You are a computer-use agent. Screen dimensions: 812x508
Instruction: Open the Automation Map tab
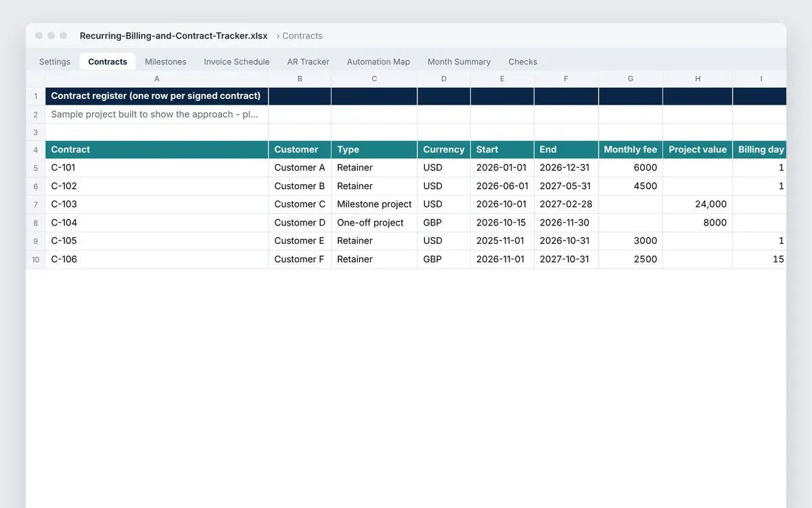click(378, 62)
